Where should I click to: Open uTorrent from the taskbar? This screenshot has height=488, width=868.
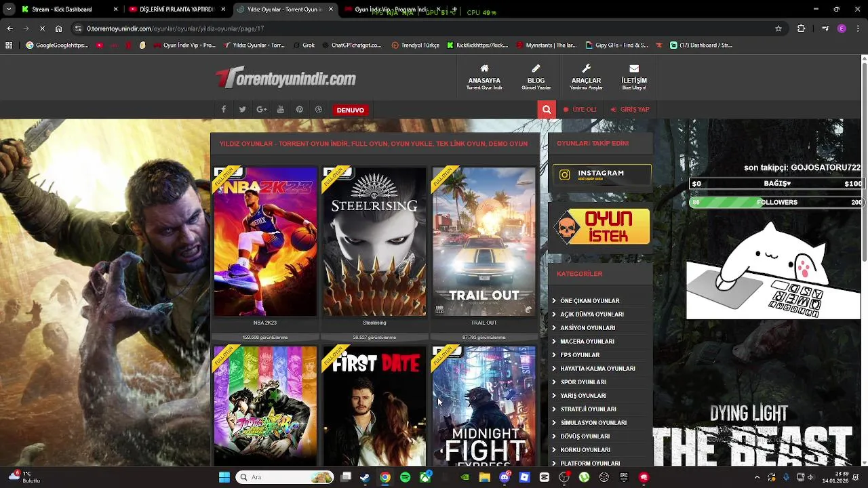tap(584, 477)
